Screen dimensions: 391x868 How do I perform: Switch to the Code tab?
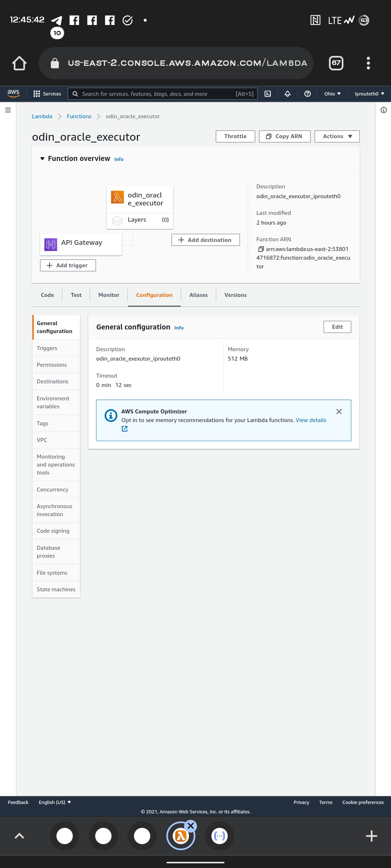[47, 295]
